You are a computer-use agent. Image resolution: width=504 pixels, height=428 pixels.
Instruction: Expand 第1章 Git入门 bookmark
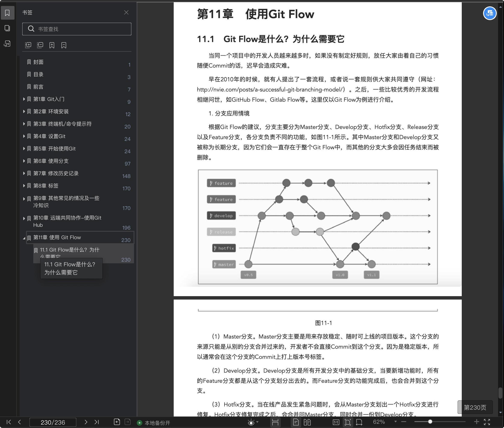point(24,99)
